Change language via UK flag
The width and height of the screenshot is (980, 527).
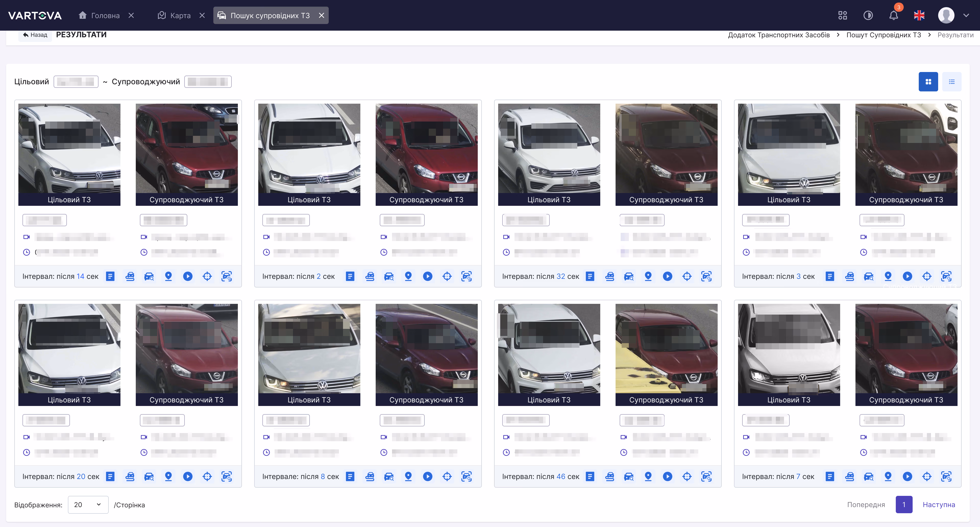click(919, 16)
